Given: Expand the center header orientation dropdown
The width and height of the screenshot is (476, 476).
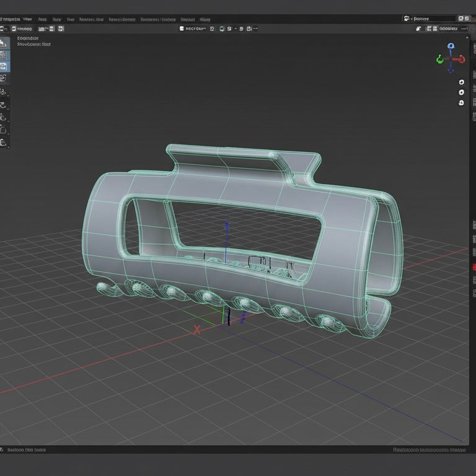Looking at the screenshot, I should (193, 29).
